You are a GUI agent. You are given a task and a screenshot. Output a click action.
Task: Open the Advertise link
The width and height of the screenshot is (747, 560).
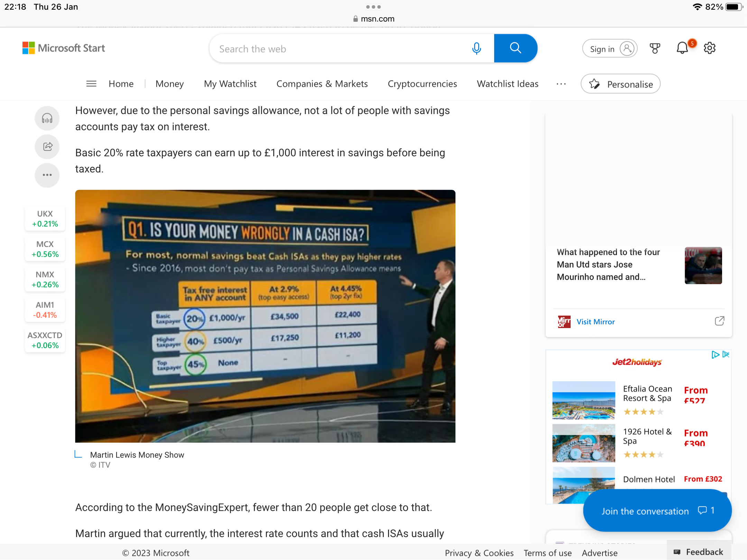tap(599, 553)
